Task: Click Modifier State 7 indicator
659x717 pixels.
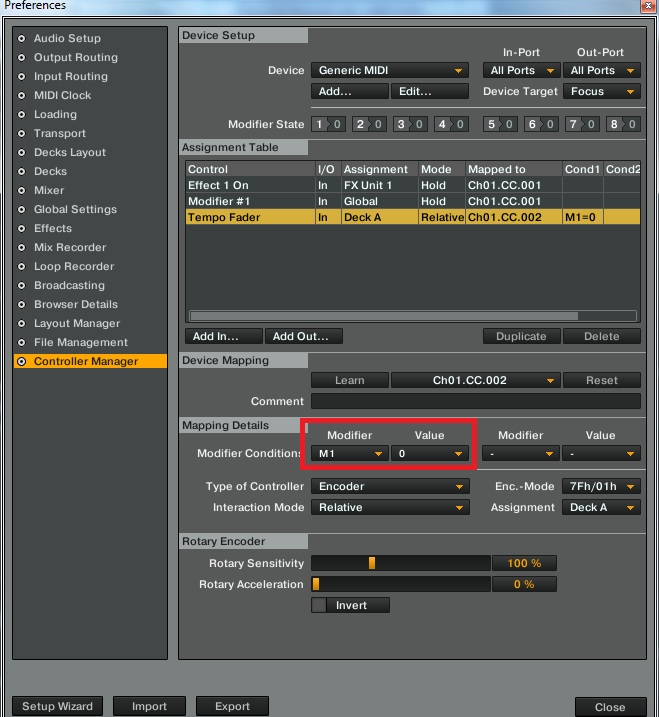Action: coord(582,124)
